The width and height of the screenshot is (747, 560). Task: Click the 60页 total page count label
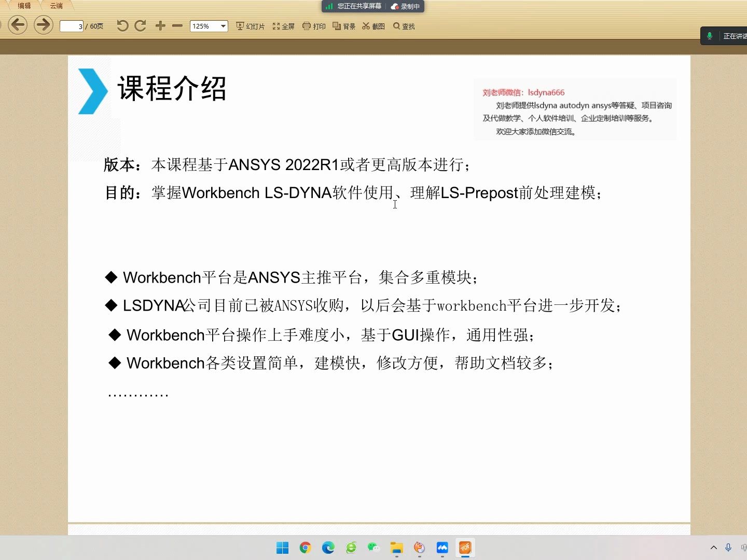96,26
